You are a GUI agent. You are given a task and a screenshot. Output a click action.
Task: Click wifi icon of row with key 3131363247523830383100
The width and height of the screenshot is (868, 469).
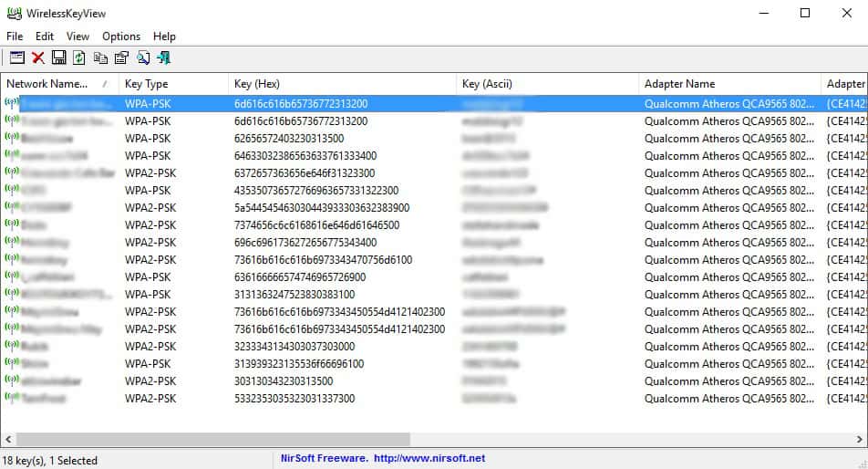12,293
